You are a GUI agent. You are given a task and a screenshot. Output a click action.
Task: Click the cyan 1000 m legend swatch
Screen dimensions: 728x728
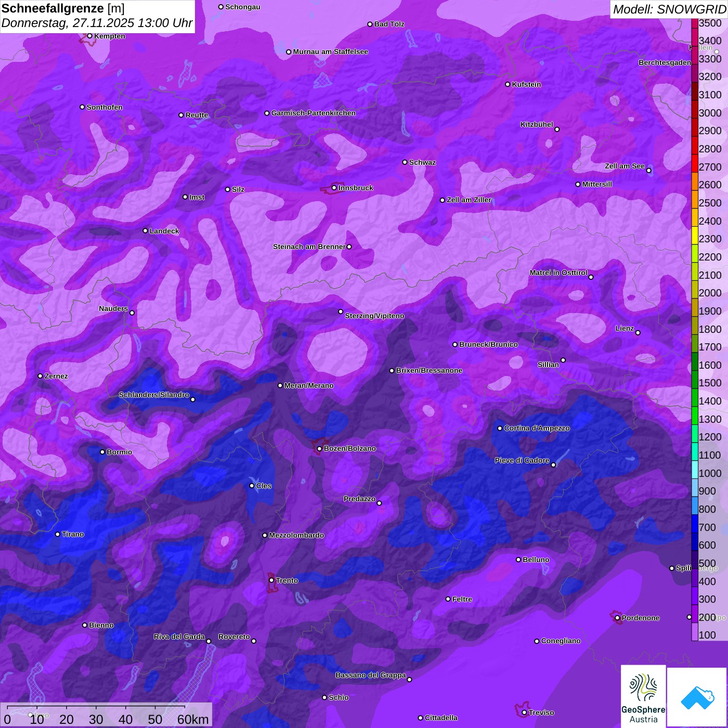[695, 470]
